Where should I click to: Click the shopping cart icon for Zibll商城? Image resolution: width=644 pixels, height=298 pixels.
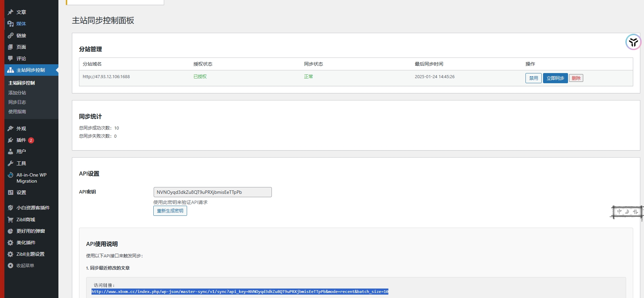pyautogui.click(x=10, y=220)
